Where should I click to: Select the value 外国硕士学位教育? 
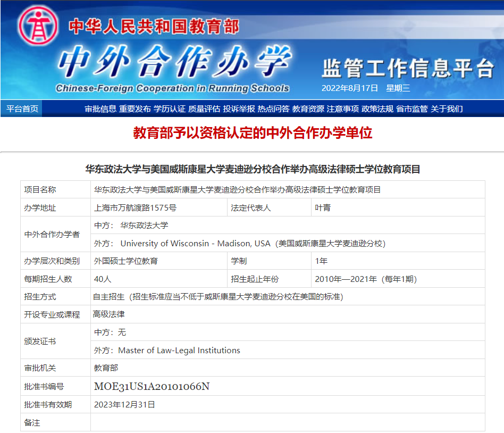coord(125,261)
